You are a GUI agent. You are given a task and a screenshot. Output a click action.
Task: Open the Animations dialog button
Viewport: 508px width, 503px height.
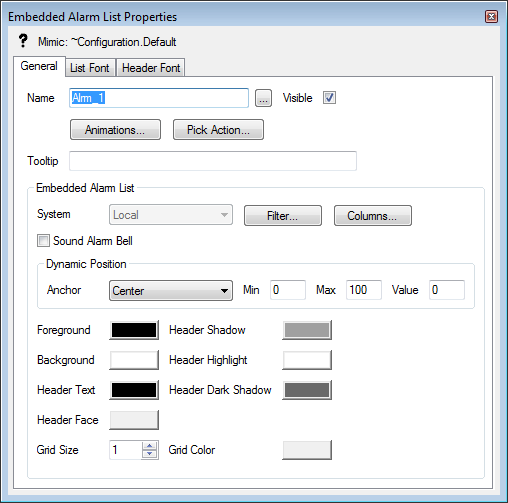coord(115,130)
